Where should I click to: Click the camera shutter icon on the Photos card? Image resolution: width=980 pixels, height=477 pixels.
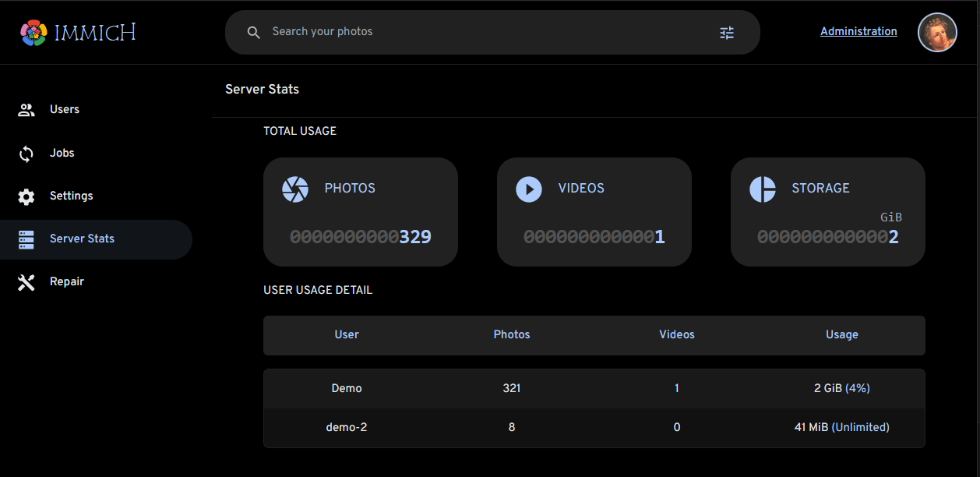click(x=294, y=189)
